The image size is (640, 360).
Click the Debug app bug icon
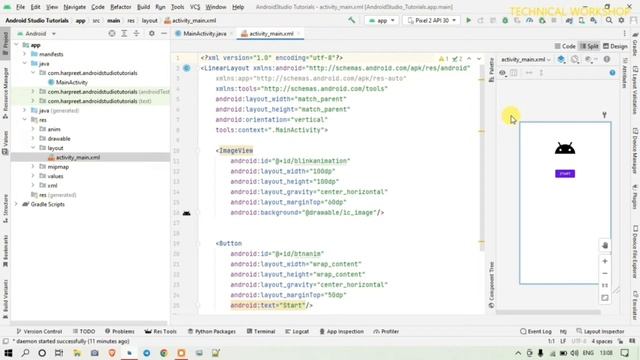[x=505, y=20]
